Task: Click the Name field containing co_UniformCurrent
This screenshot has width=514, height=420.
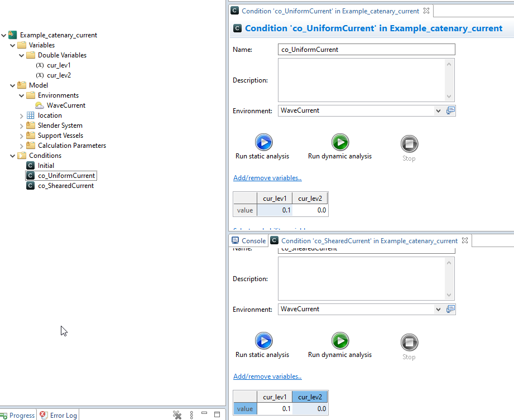Action: pos(366,50)
